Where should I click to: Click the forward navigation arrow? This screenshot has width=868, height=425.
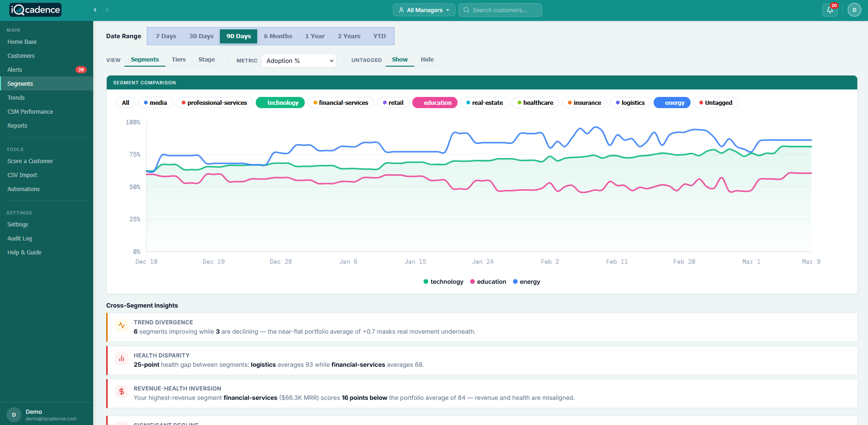tap(107, 9)
